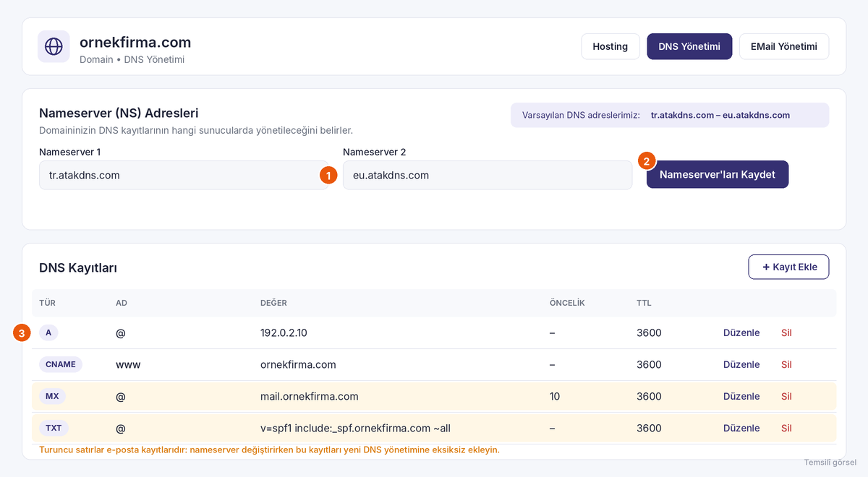Click the ornekfirma.com domain title

coord(135,43)
